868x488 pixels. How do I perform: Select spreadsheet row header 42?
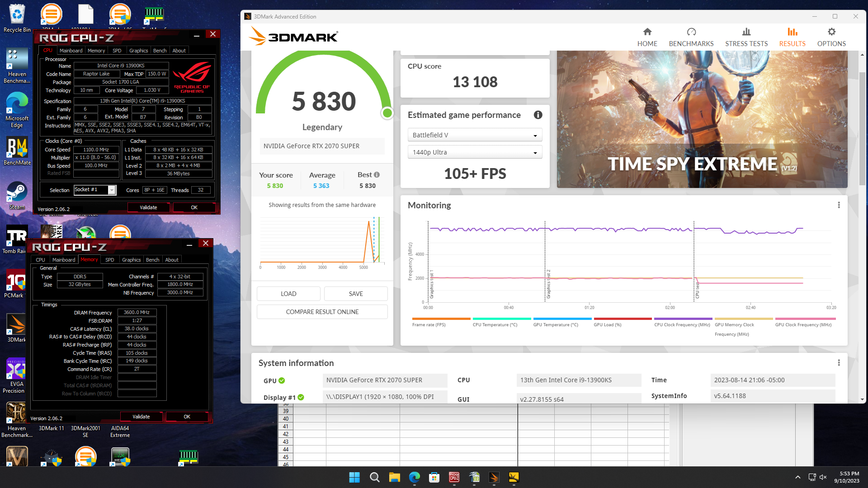point(285,434)
